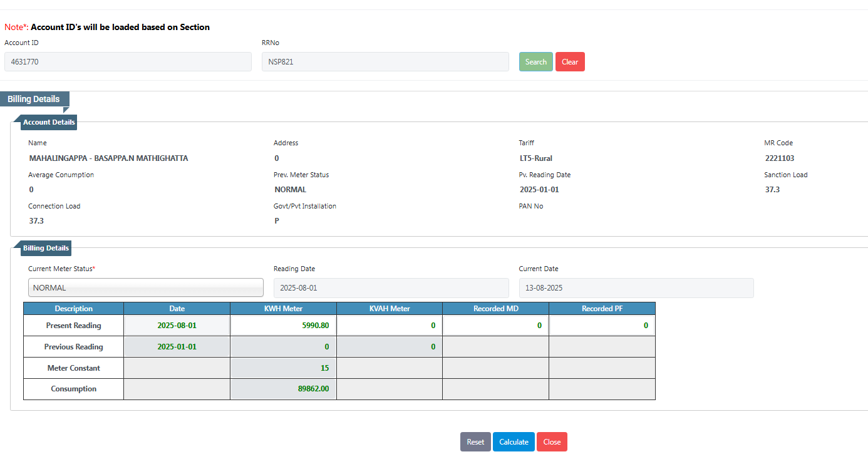Click the blue Calculate button
This screenshot has width=868, height=469.
(x=514, y=442)
